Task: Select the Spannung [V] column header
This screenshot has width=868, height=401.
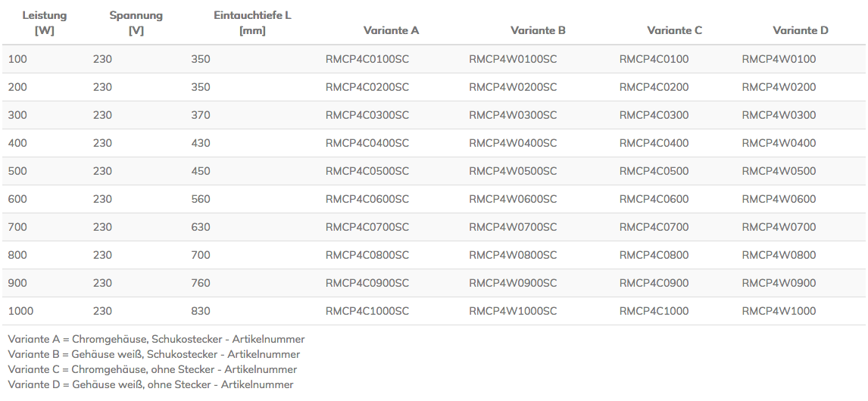Action: coord(136,23)
